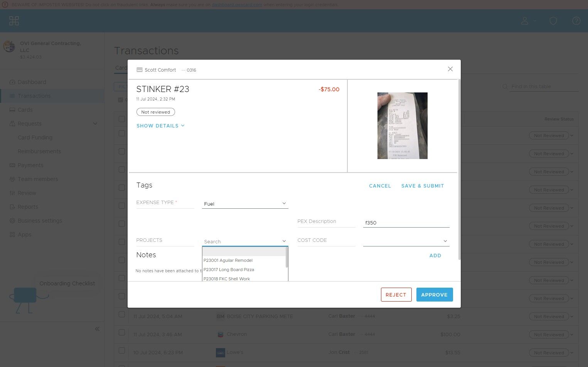Click CANCEL in the Tags section
Image resolution: width=588 pixels, height=367 pixels.
(x=380, y=186)
